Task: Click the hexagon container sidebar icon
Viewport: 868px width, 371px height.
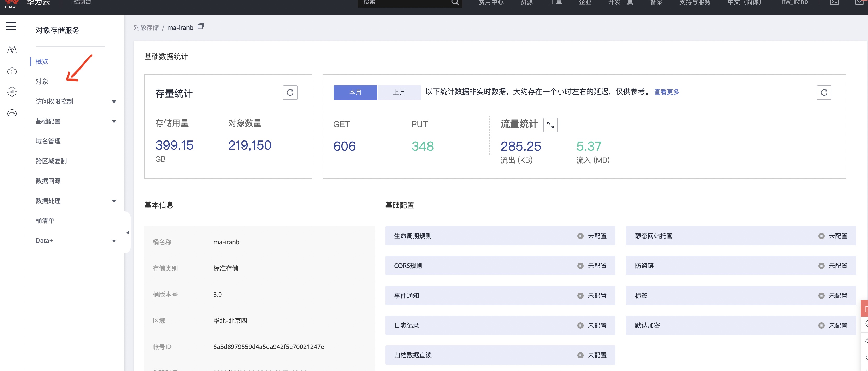Action: point(12,92)
